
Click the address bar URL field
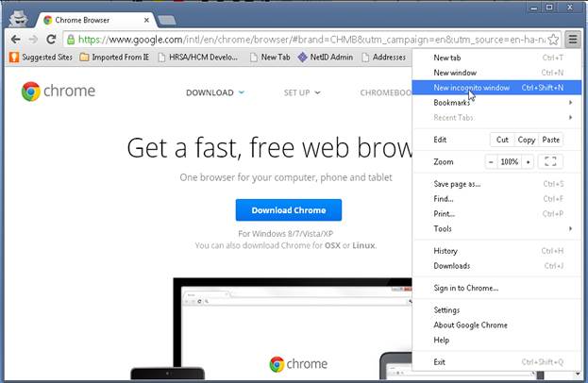[x=302, y=40]
